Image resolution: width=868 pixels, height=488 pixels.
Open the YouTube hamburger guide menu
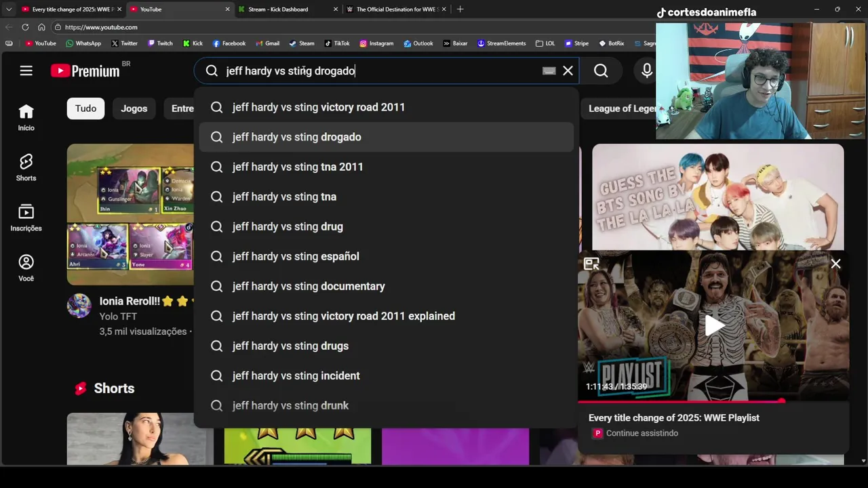pos(26,70)
